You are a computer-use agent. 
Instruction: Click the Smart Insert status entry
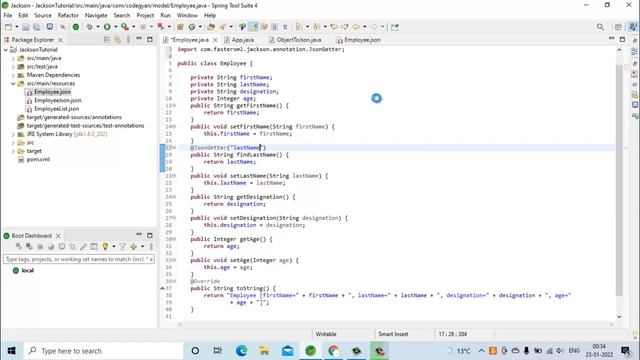pyautogui.click(x=393, y=334)
